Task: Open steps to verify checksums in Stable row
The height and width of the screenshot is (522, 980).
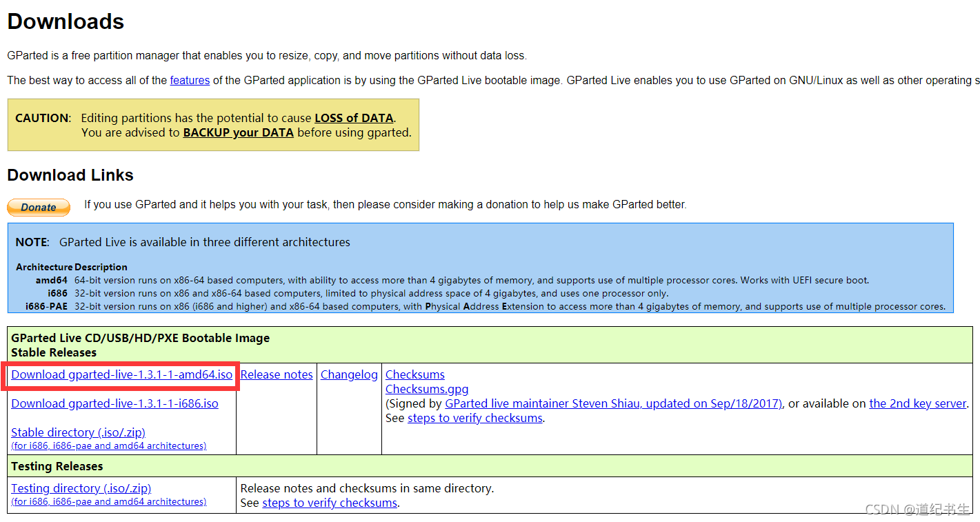Action: coord(475,418)
